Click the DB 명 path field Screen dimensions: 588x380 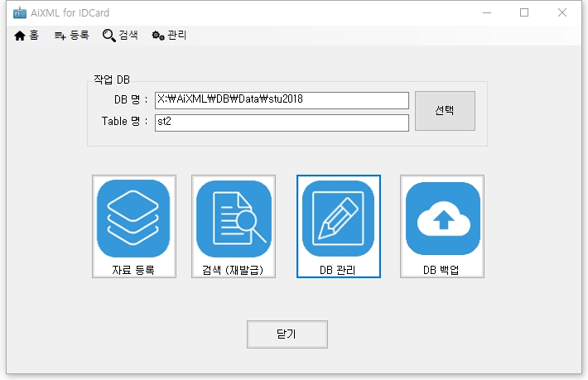282,100
